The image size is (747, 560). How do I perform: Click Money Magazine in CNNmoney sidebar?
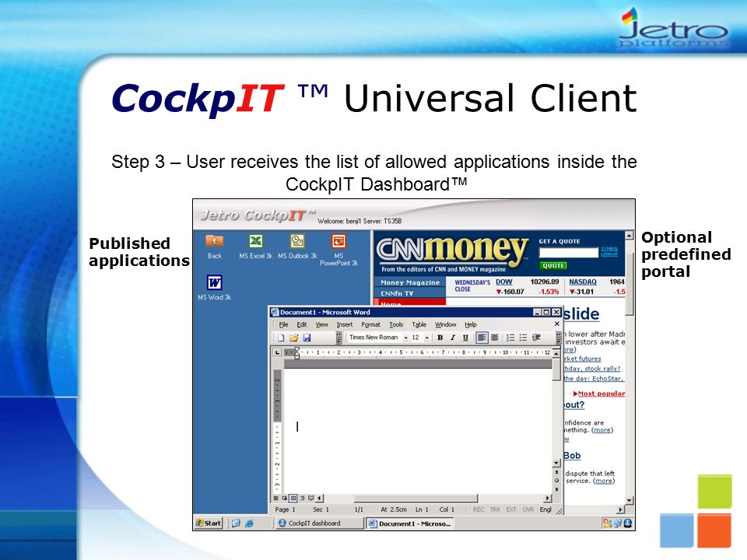click(410, 282)
